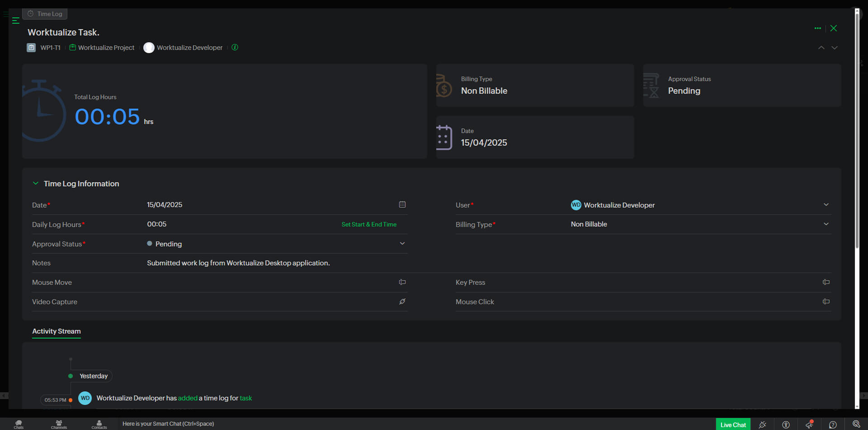
Task: Click the green info icon beside Worktualize Developer
Action: click(235, 47)
